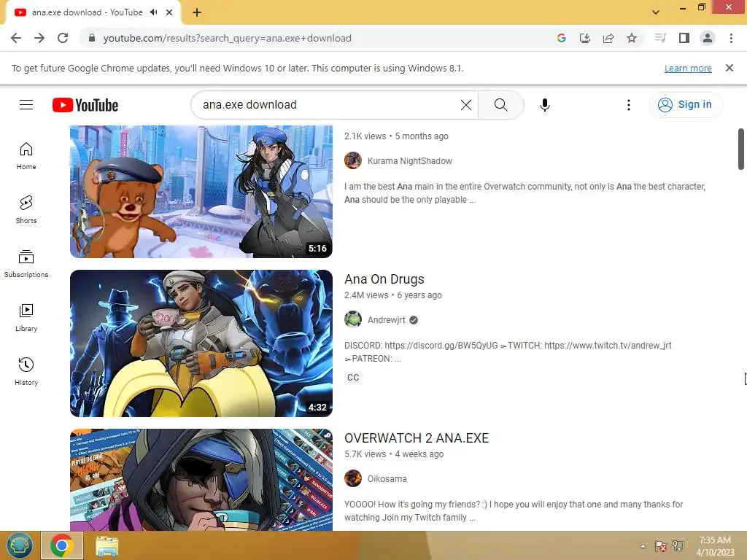Click Andrewjrt channel avatar
This screenshot has width=747, height=560.
[353, 319]
